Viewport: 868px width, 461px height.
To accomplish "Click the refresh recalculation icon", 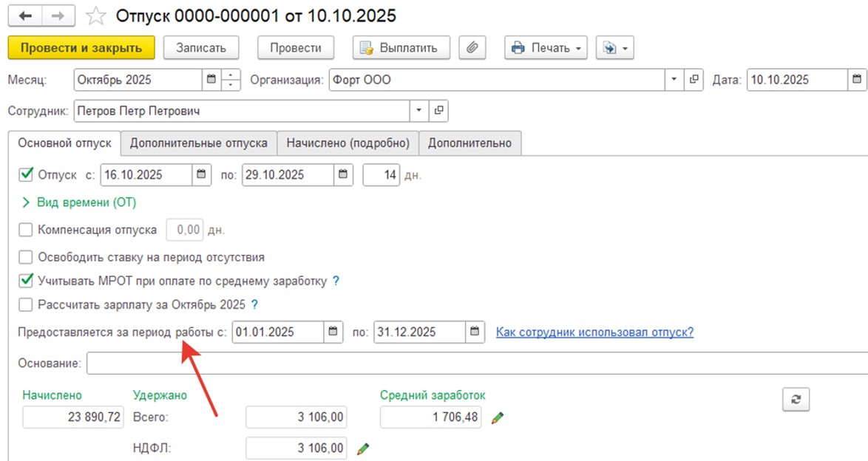I will click(796, 399).
